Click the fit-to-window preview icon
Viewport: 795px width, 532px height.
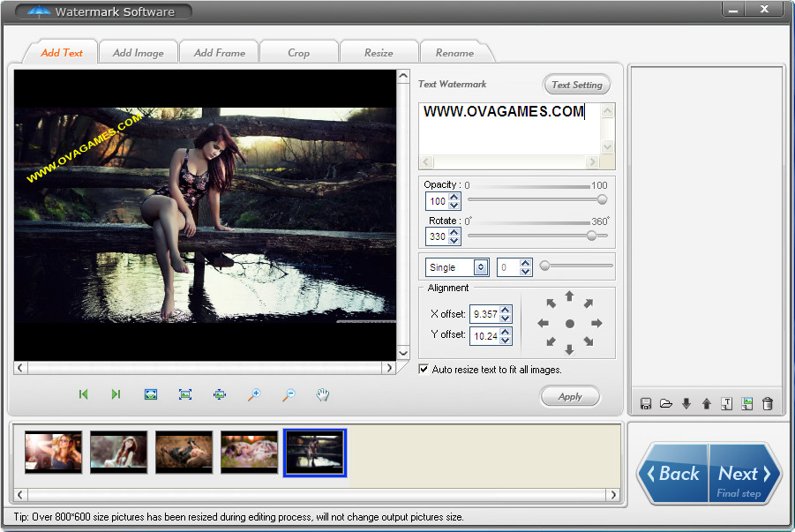point(151,394)
